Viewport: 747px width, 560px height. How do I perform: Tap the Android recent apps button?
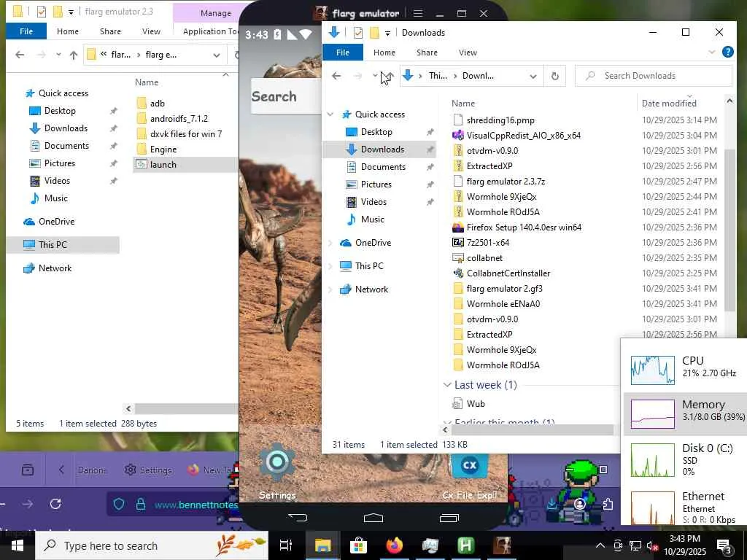449,518
